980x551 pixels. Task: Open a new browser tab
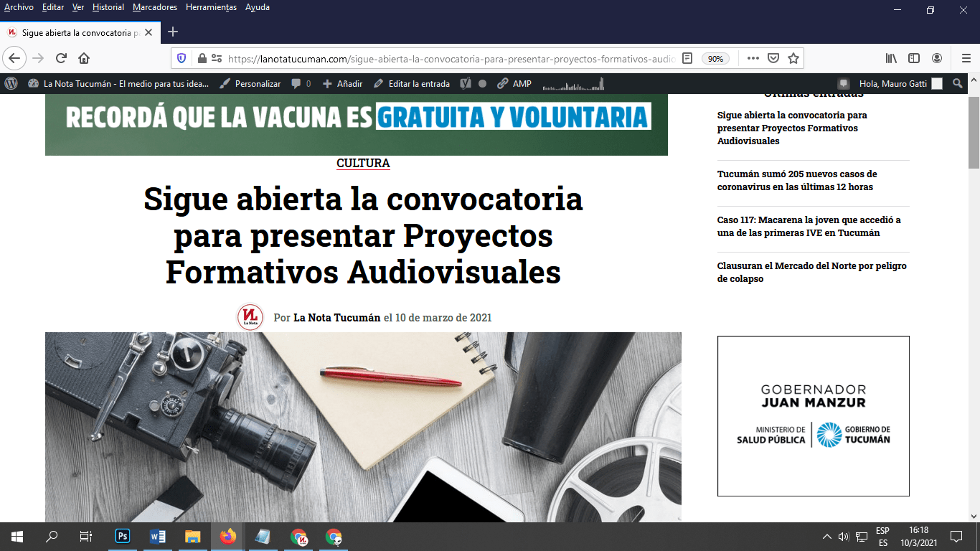point(173,32)
